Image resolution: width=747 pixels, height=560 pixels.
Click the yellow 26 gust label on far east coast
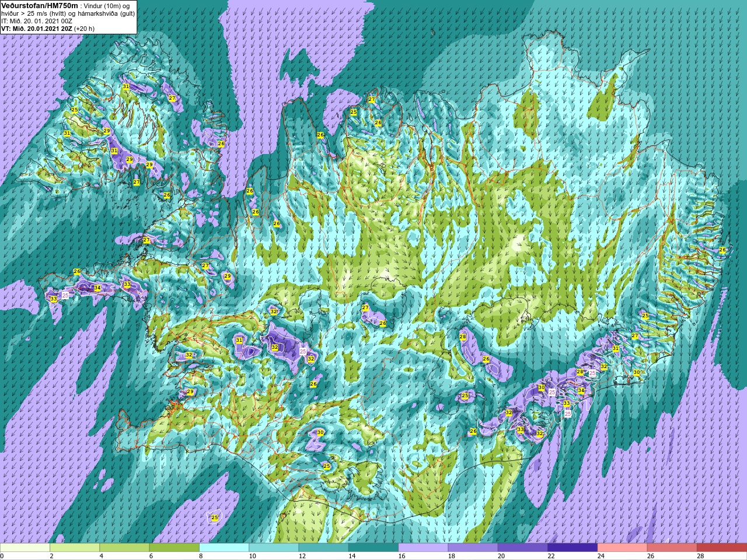point(722,250)
